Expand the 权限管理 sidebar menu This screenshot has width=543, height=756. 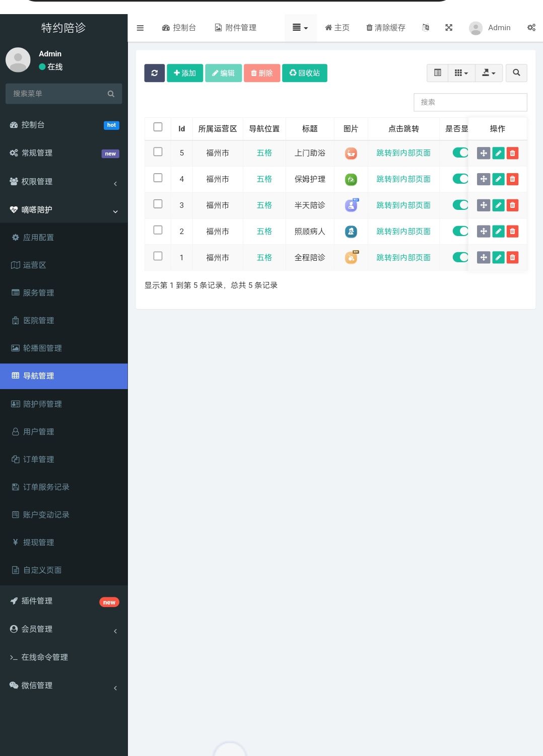point(64,182)
